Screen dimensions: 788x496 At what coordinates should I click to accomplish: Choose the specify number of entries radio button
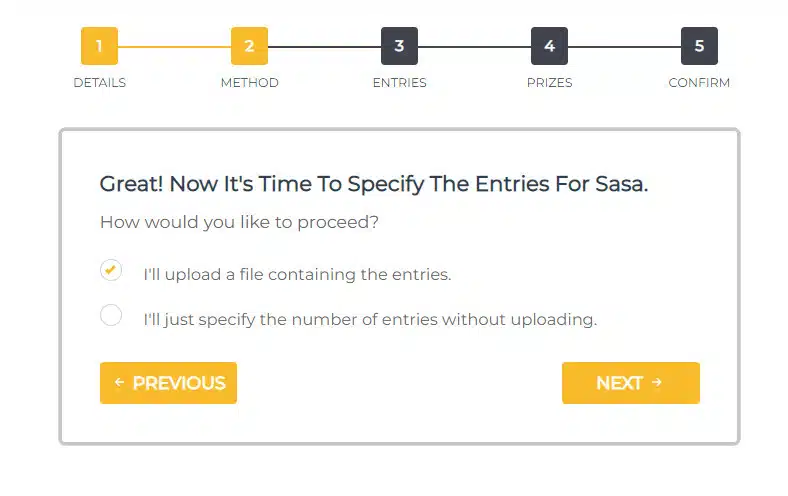click(111, 316)
